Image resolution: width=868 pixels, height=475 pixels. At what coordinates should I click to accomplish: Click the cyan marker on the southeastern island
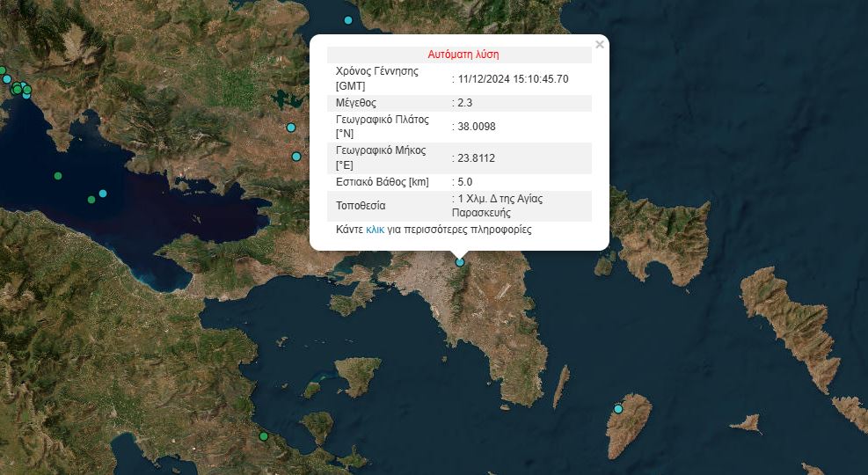click(618, 409)
